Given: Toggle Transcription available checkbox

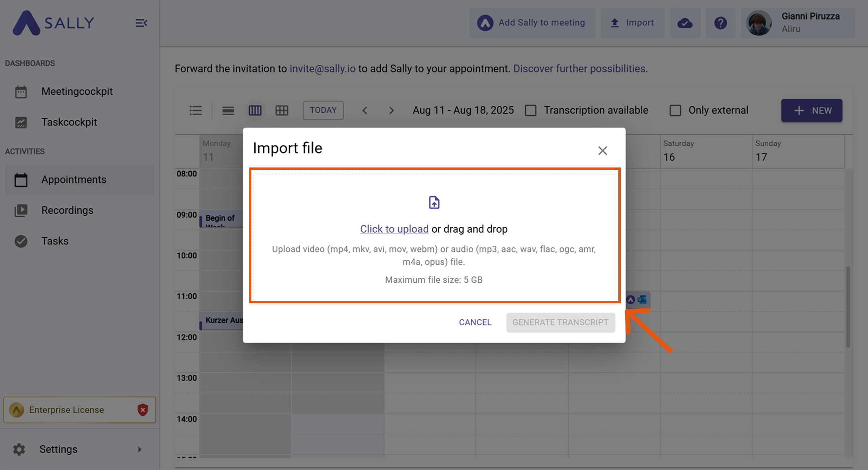Looking at the screenshot, I should coord(531,110).
